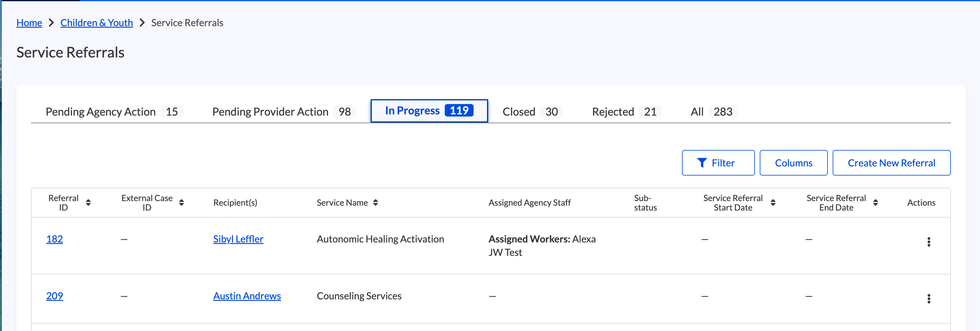
Task: Click the Service Referrals page heading
Action: pyautogui.click(x=70, y=52)
